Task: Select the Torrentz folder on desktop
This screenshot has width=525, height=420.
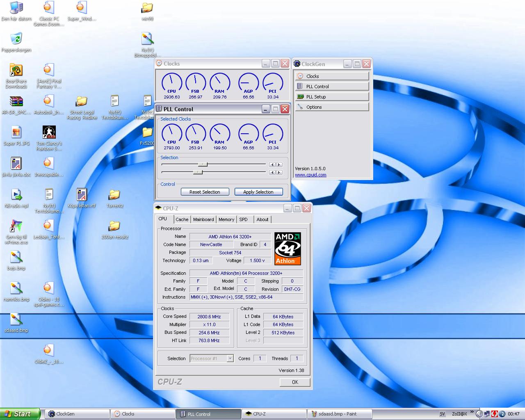Action: coord(114,199)
